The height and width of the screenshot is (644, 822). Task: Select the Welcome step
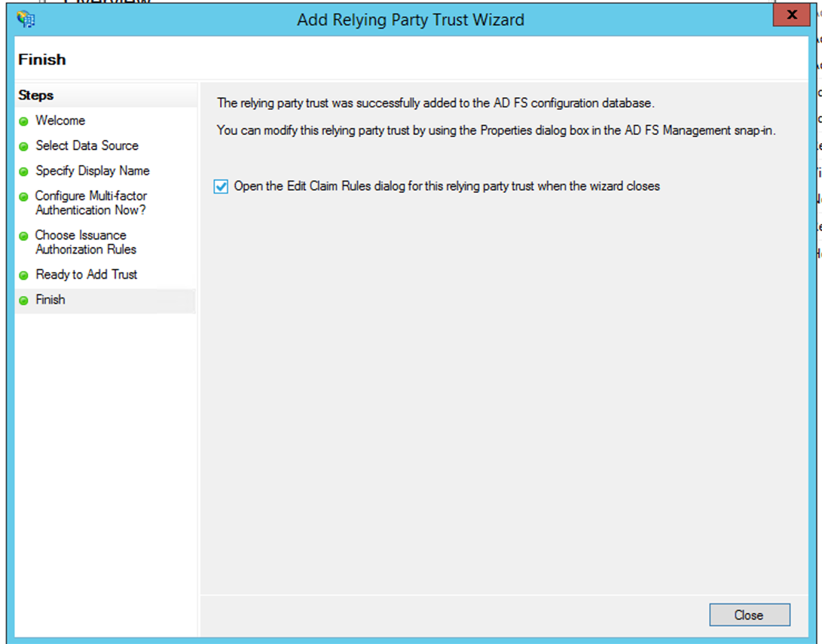[60, 121]
